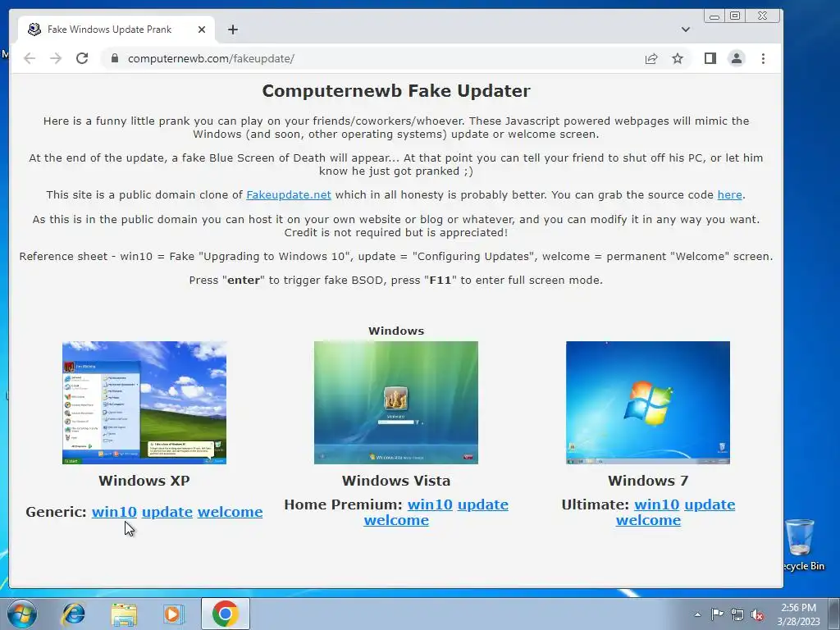Launch Internet Explorer from the taskbar
The width and height of the screenshot is (840, 630).
coord(73,614)
